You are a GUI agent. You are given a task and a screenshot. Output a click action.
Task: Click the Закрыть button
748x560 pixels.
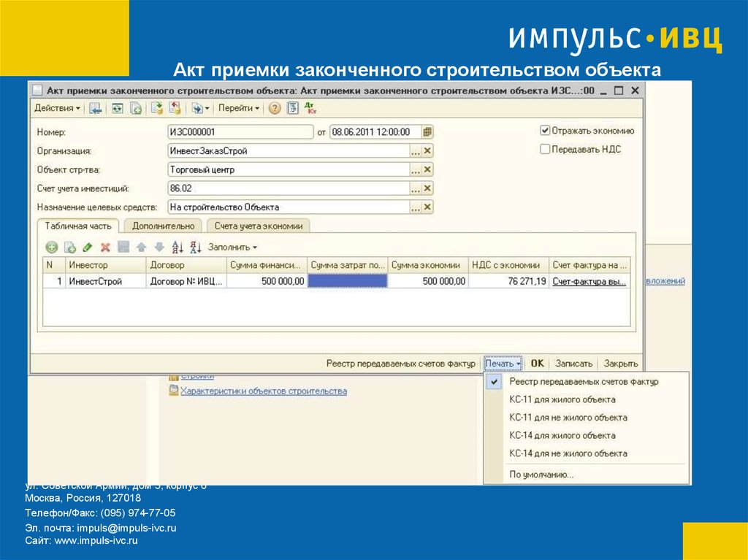pos(621,364)
